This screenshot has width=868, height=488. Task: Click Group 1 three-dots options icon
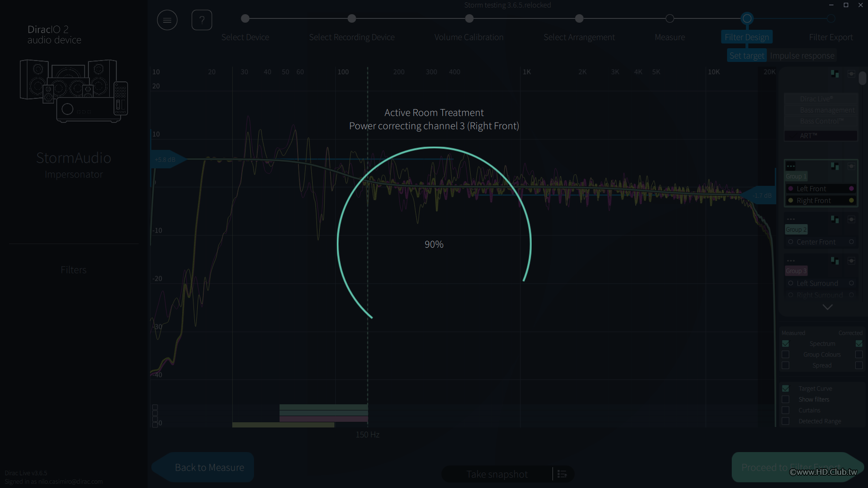pos(790,166)
